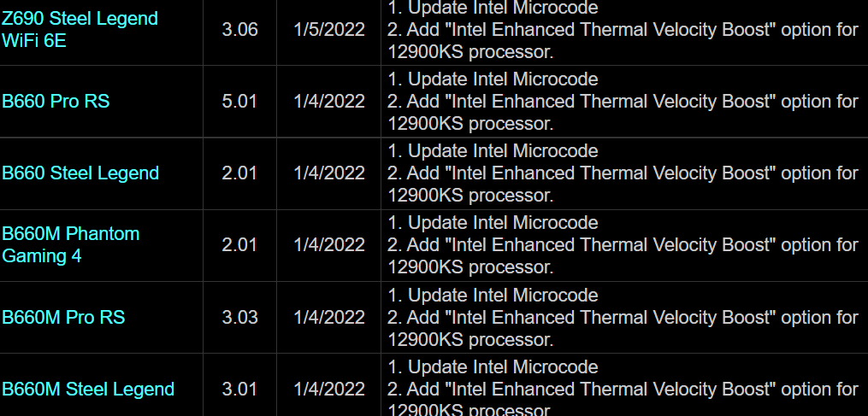Click the 3.01 version cell
Image resolution: width=868 pixels, height=416 pixels.
(239, 389)
